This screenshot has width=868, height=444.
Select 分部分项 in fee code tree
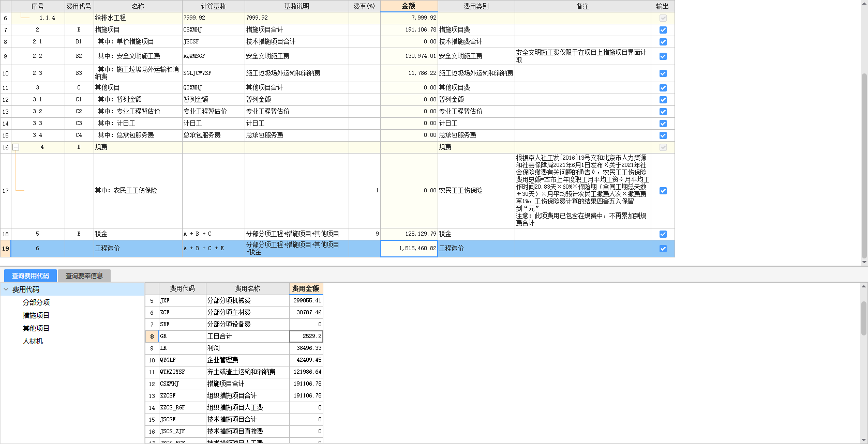(x=36, y=302)
